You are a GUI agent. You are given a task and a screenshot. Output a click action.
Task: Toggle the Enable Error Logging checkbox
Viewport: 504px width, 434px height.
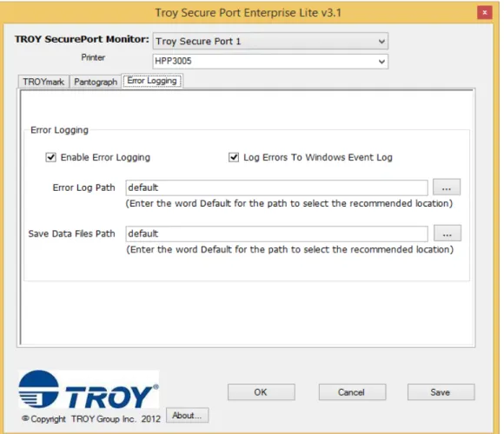pos(50,157)
